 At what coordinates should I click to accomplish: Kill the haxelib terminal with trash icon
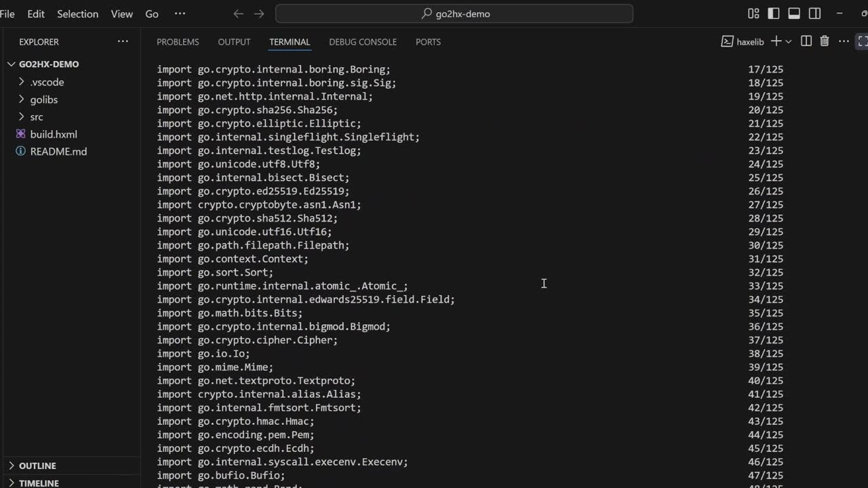[825, 41]
